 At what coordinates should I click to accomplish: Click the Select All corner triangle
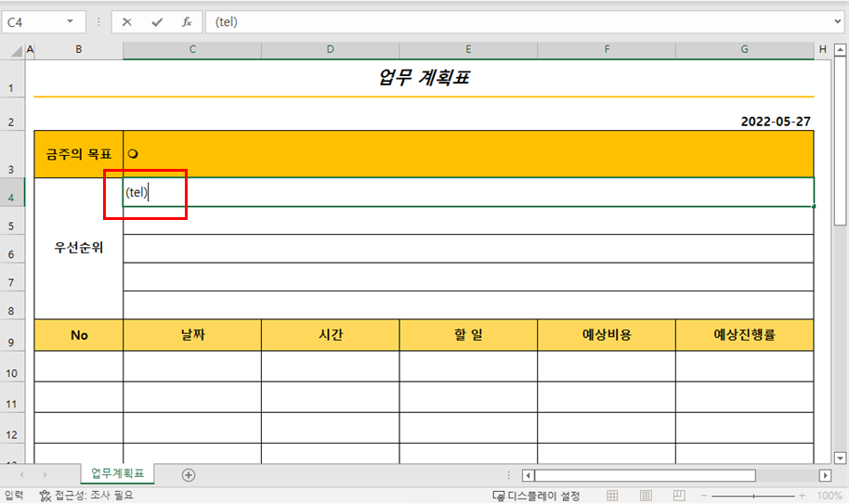tap(17, 51)
